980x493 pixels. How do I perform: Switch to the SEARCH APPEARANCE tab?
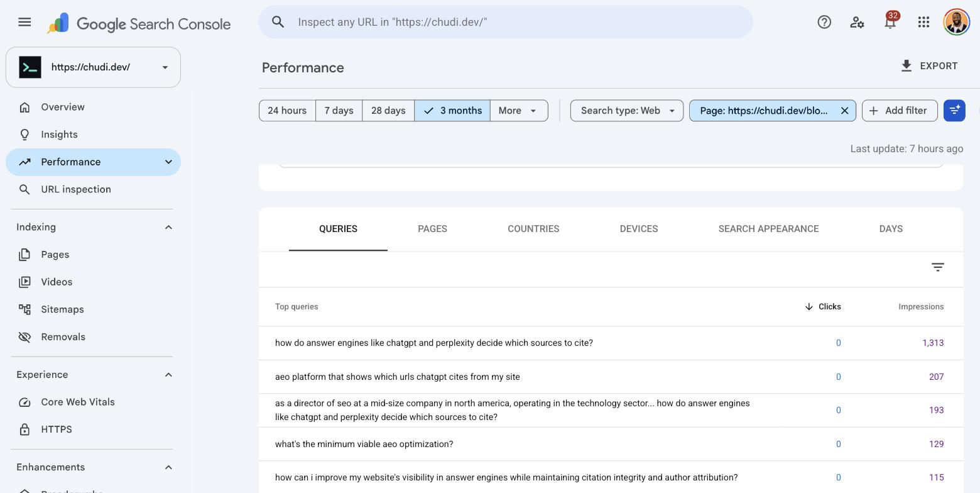point(768,229)
